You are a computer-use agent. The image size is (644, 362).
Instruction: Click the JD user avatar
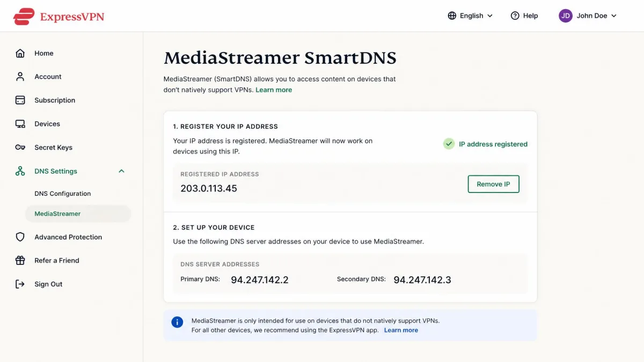(566, 16)
